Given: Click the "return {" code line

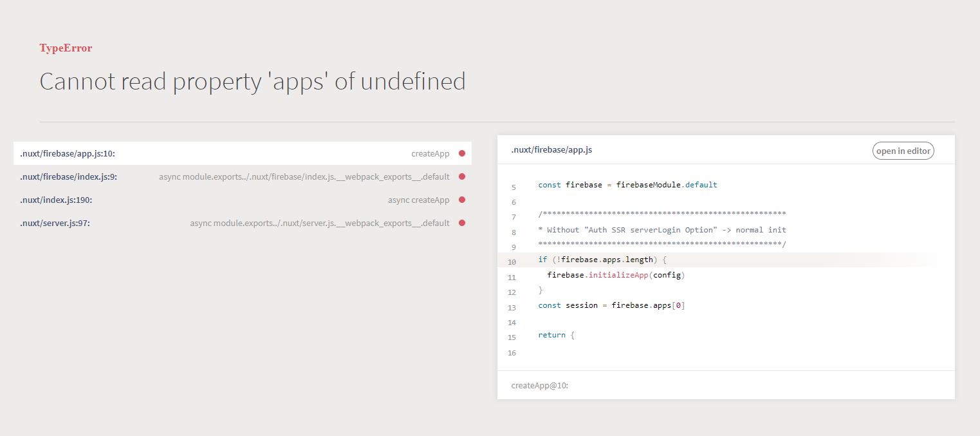Looking at the screenshot, I should [x=556, y=335].
